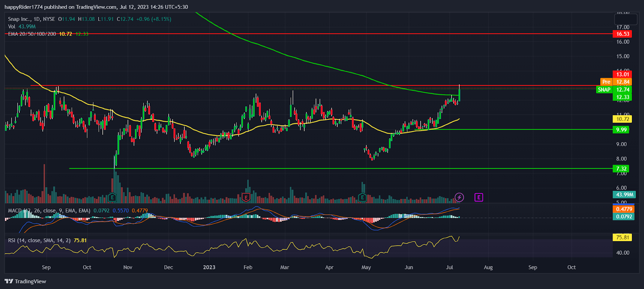Viewport: 644px width, 289px height.
Task: Click the red 16.53 resistance line label
Action: (x=622, y=34)
